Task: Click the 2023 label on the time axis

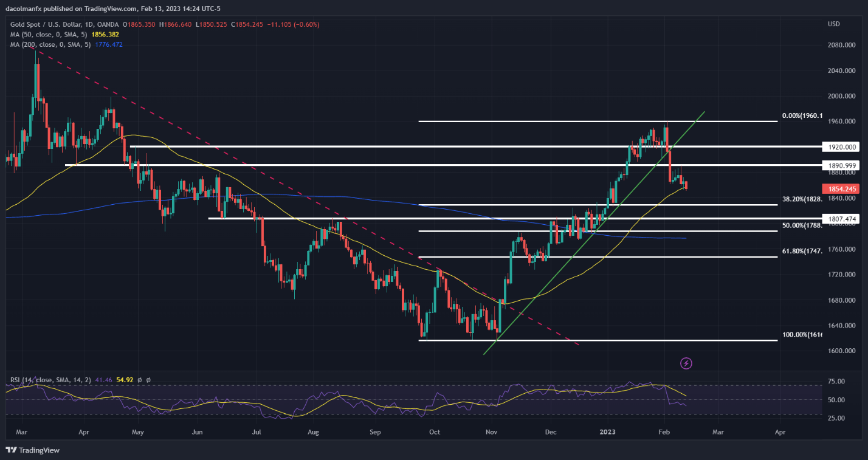Action: pyautogui.click(x=608, y=432)
